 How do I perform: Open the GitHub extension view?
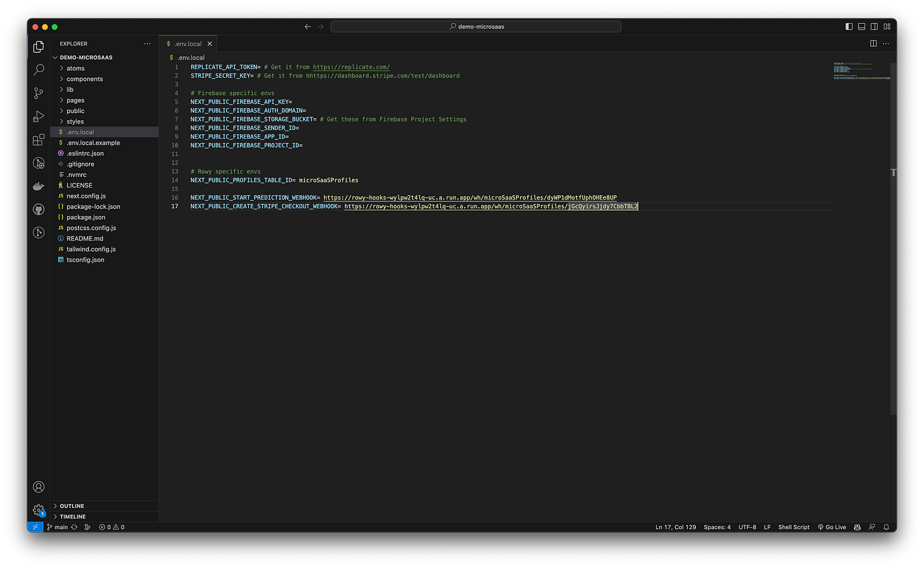click(x=38, y=209)
